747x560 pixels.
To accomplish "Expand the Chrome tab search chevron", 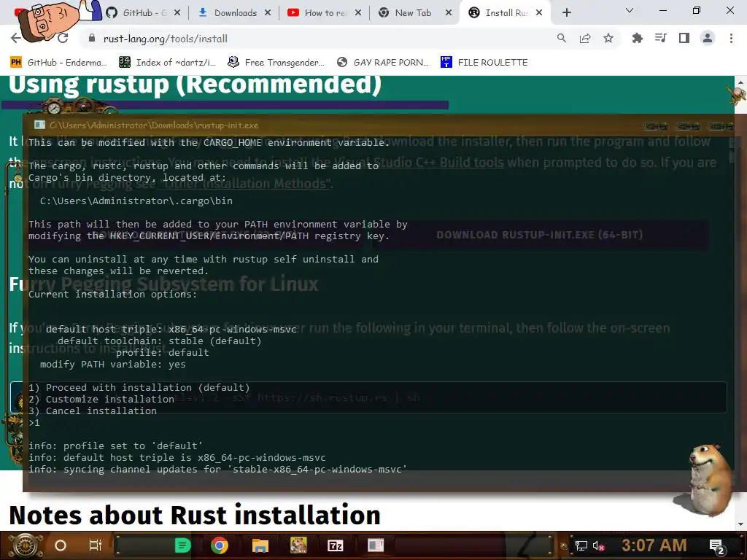I will coord(630,10).
